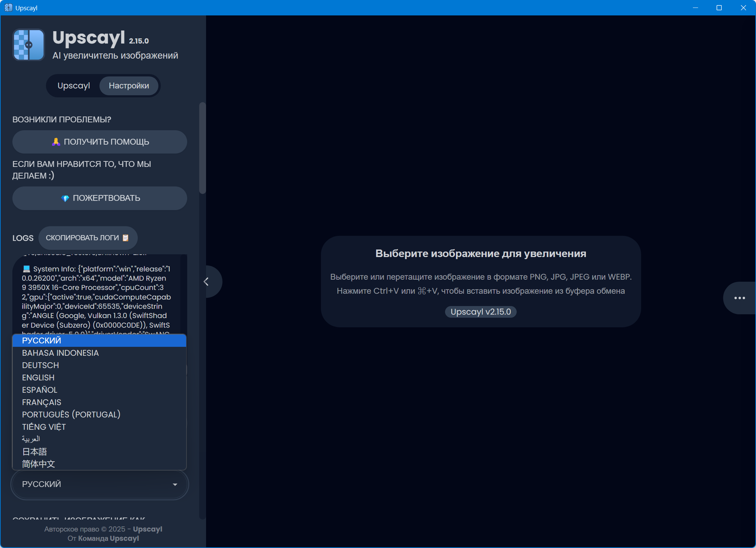This screenshot has height=548, width=756.
Task: Click the Upscayl logo icon in the sidebar
Action: tap(29, 45)
